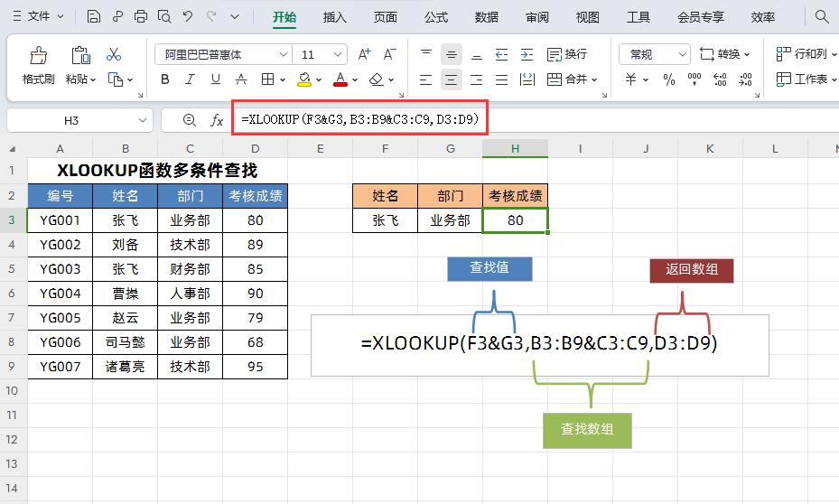
Task: Align text right horizontally
Action: click(x=476, y=79)
